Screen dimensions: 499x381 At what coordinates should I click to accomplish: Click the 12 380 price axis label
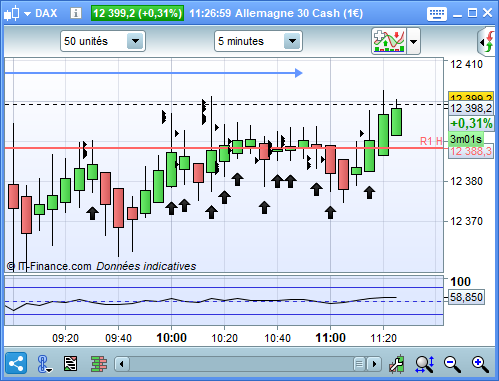tap(466, 181)
